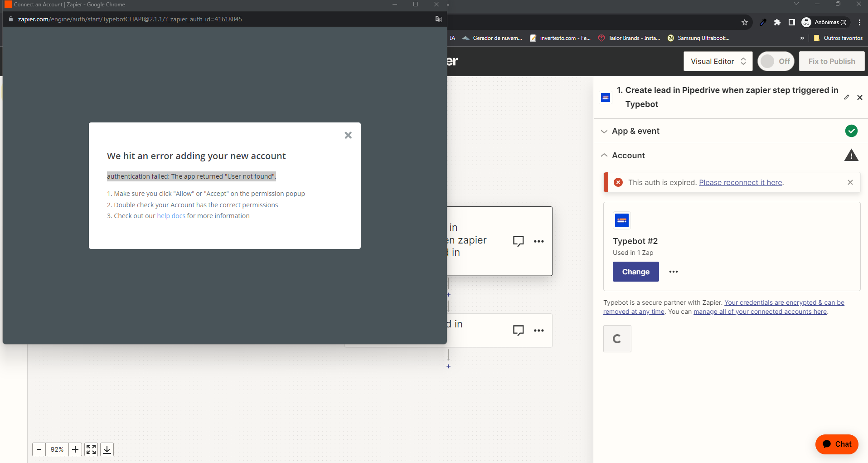Open comment icon on second Zap step
This screenshot has height=463, width=868.
tap(519, 331)
